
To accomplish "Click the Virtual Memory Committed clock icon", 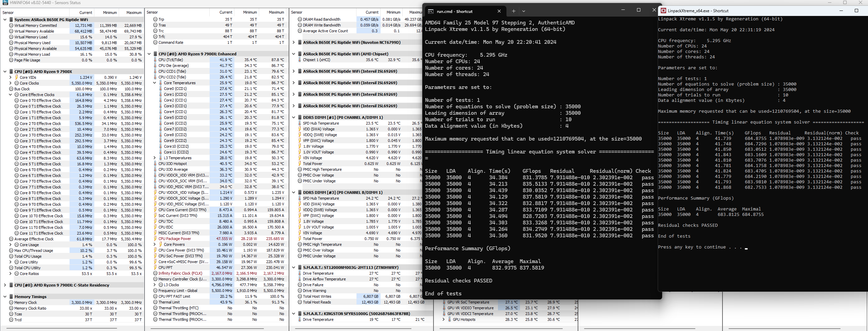I will tap(11, 25).
